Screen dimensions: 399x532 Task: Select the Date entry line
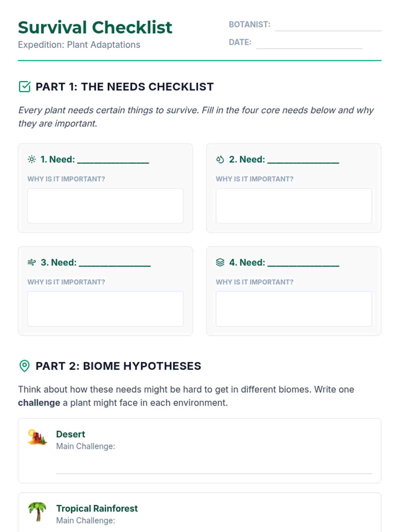tap(309, 43)
